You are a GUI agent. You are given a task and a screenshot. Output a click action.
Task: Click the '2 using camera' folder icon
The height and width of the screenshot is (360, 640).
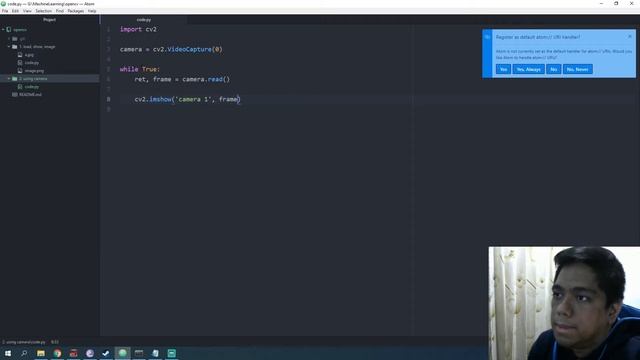15,79
